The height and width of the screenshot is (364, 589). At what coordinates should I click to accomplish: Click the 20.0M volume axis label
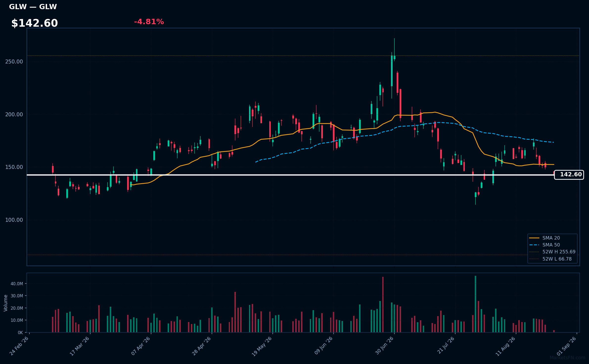17,308
